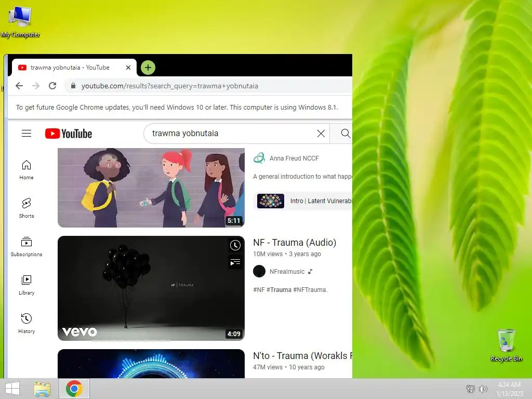Click the #NF hashtag in the description
This screenshot has width=532, height=399.
[259, 290]
